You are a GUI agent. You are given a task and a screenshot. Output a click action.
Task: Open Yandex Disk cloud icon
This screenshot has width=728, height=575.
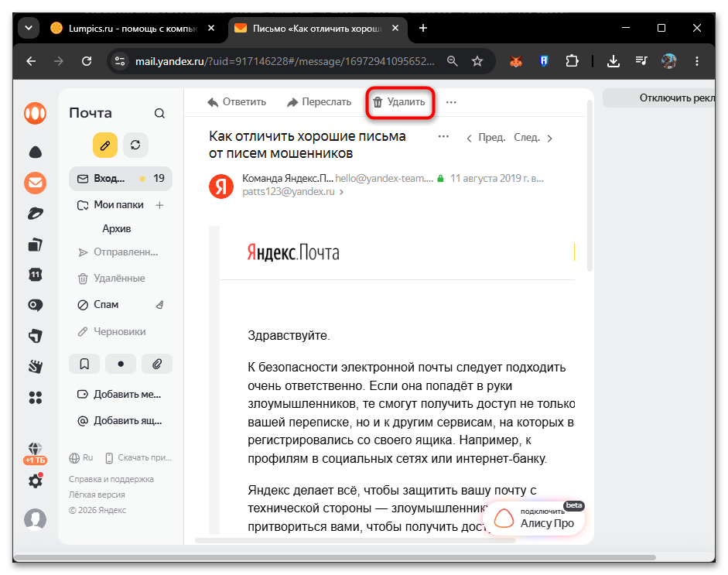36,152
